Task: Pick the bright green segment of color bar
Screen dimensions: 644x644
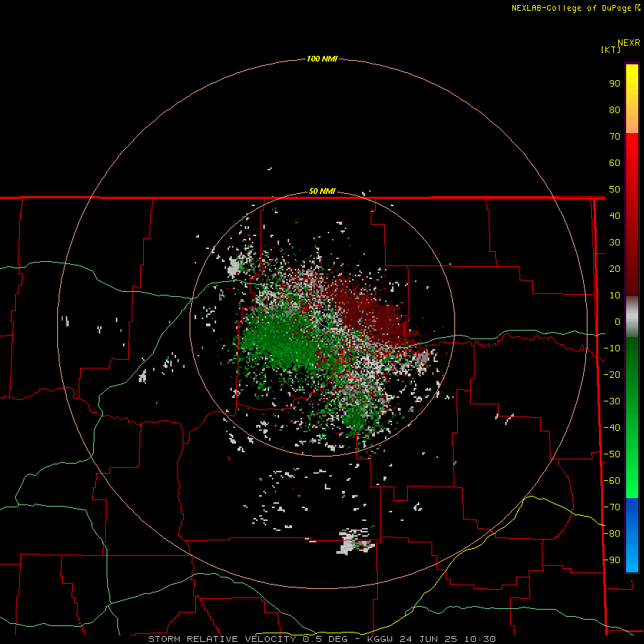Action: [x=632, y=484]
